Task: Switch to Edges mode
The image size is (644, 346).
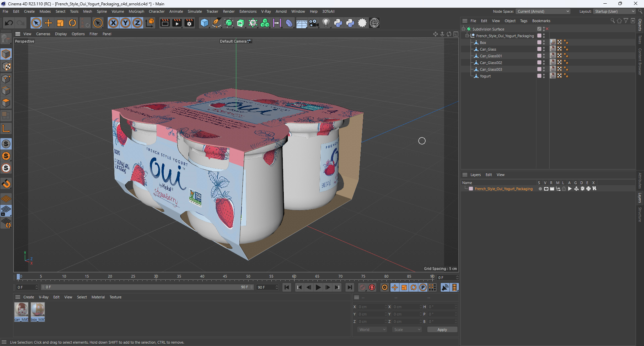Action: [x=6, y=91]
